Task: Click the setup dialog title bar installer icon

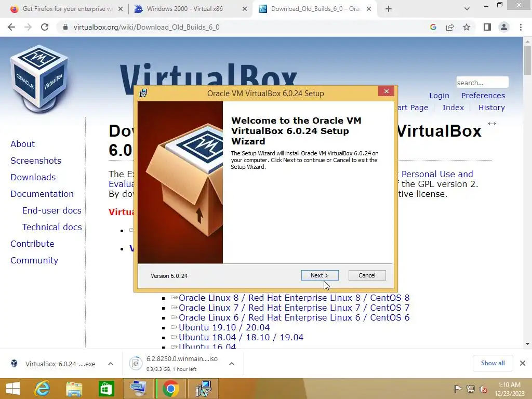Action: 143,93
